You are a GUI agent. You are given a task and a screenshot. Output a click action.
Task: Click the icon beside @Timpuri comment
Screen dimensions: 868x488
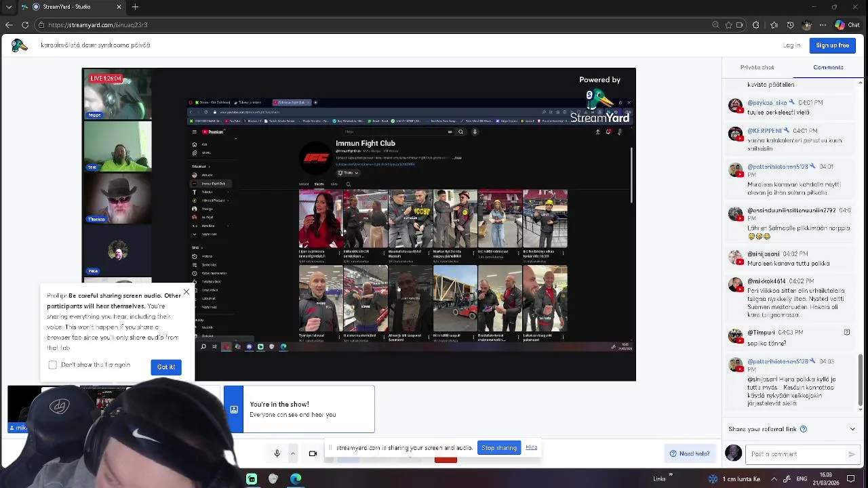click(847, 332)
